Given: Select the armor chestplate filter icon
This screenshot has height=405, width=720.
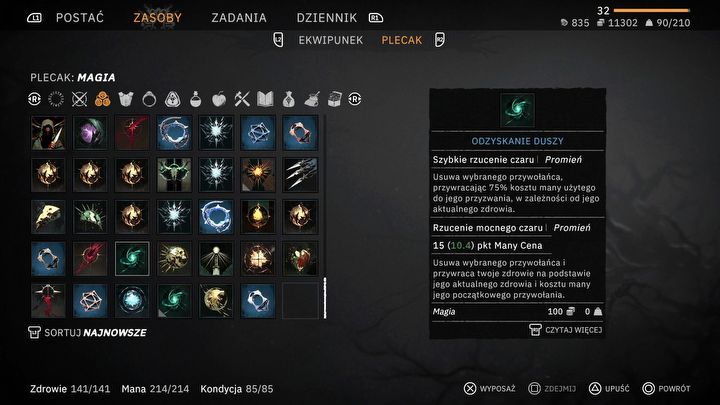Looking at the screenshot, I should point(125,99).
